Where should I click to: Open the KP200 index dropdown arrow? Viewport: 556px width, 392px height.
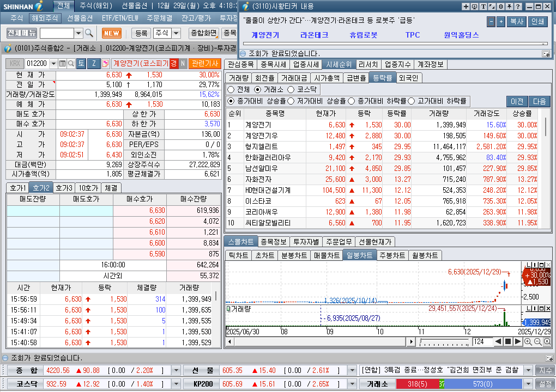pos(352,384)
